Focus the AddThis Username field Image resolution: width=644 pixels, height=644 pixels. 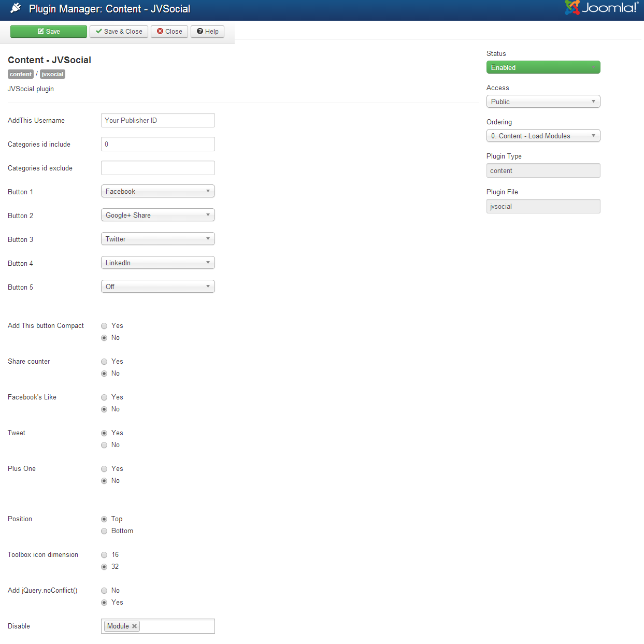coord(158,120)
